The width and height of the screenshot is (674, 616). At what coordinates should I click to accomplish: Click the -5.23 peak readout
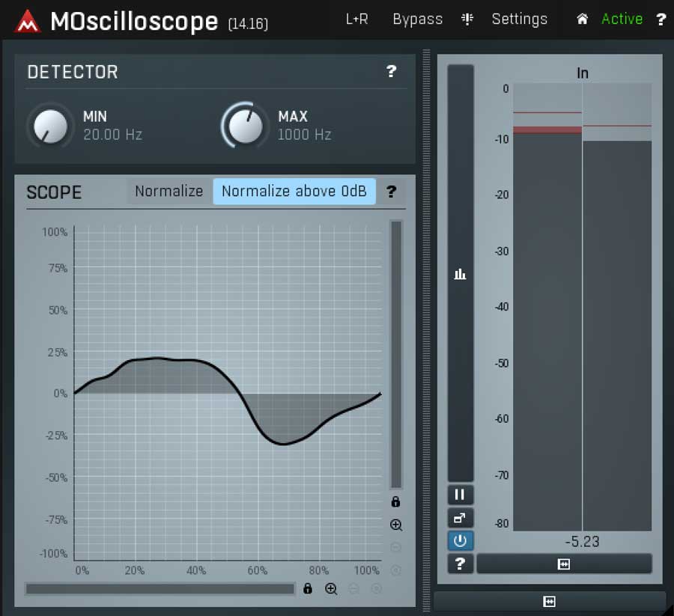pyautogui.click(x=582, y=541)
